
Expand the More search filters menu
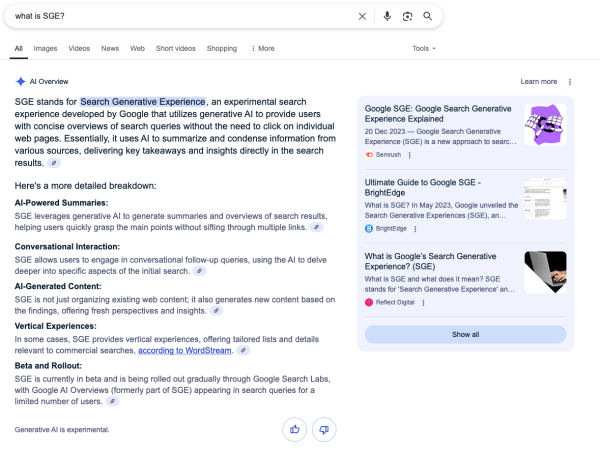pos(263,49)
